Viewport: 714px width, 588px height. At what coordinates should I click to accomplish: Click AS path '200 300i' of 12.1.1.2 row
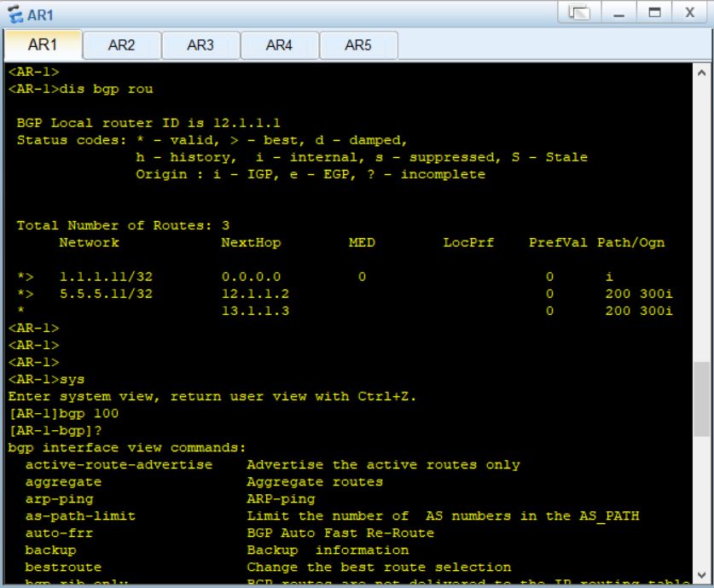pos(639,294)
